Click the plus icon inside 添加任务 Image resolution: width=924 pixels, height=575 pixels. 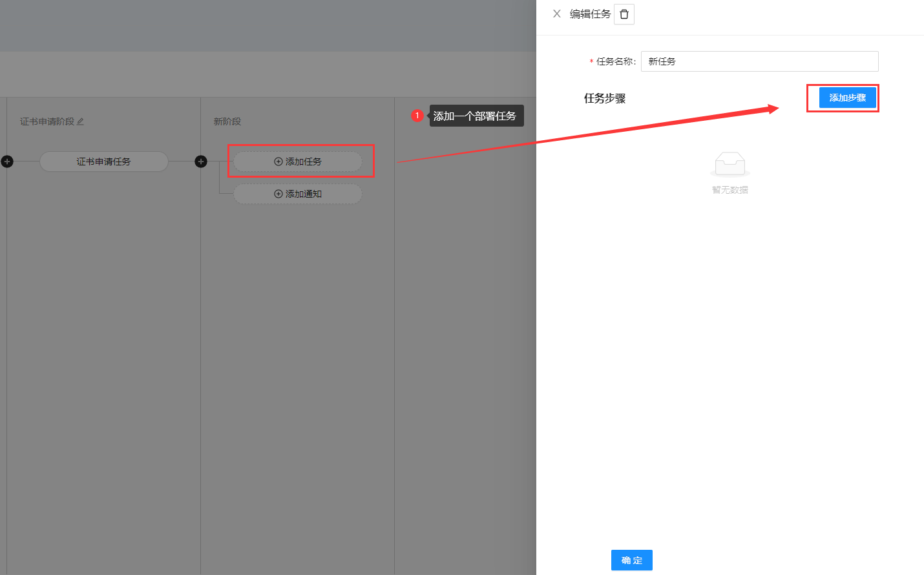coord(278,162)
